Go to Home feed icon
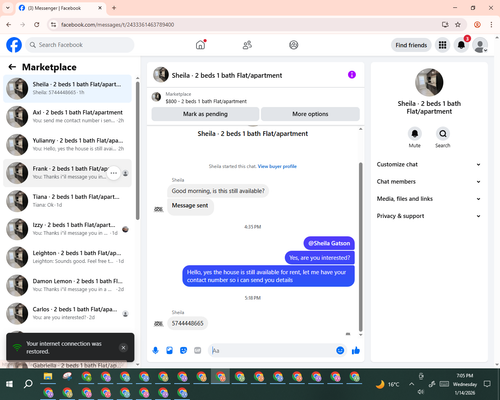 (200, 45)
